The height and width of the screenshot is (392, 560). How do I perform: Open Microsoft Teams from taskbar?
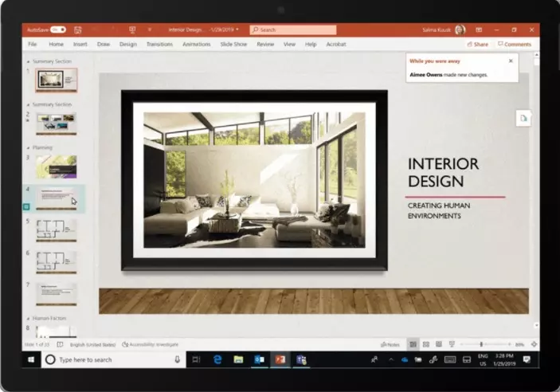click(301, 359)
